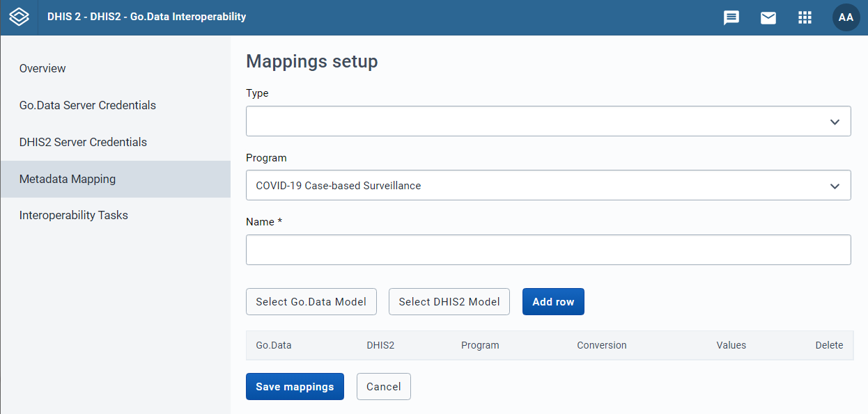Open the apps grid menu
Image resolution: width=868 pixels, height=414 pixels.
coord(805,17)
